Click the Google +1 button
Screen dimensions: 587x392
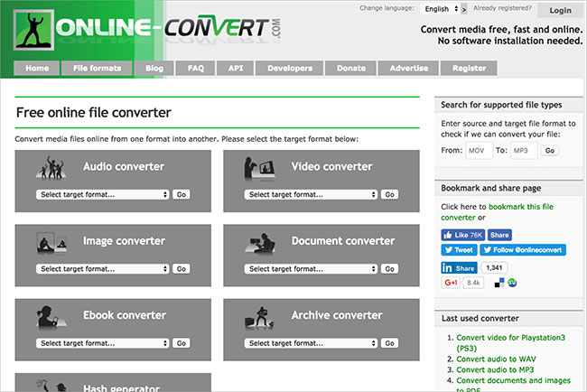coord(451,283)
